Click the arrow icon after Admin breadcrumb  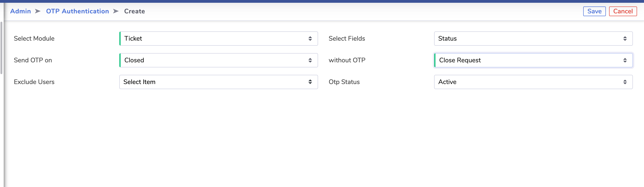[38, 11]
